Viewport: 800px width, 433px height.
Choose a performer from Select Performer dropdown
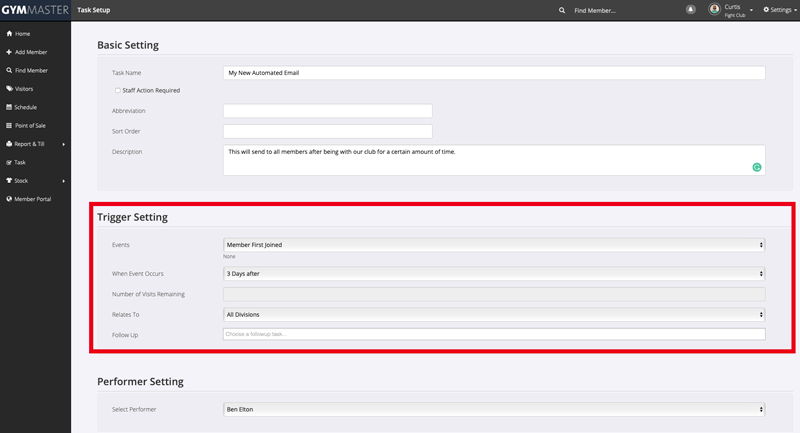click(494, 409)
